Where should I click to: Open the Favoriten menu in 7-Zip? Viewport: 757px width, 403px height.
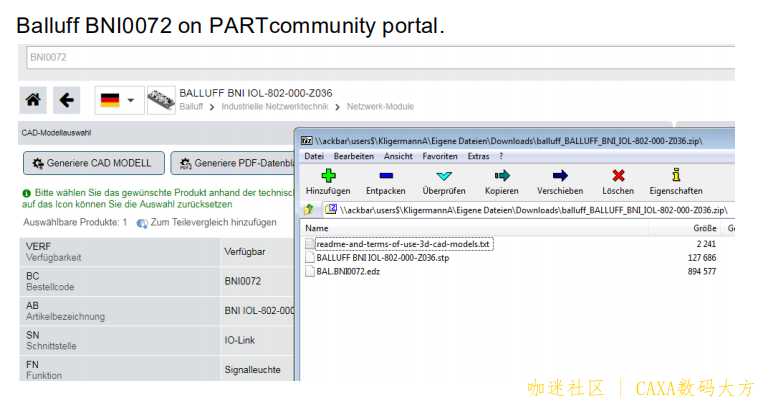click(x=439, y=156)
